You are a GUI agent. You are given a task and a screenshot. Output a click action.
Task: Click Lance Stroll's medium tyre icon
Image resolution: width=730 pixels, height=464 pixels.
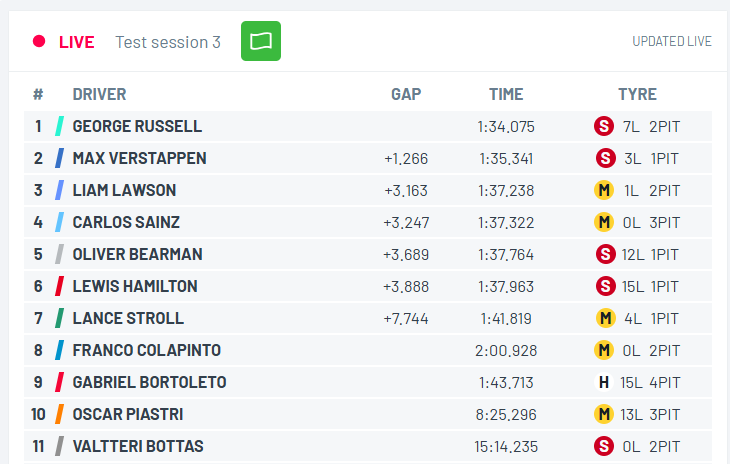pyautogui.click(x=604, y=318)
